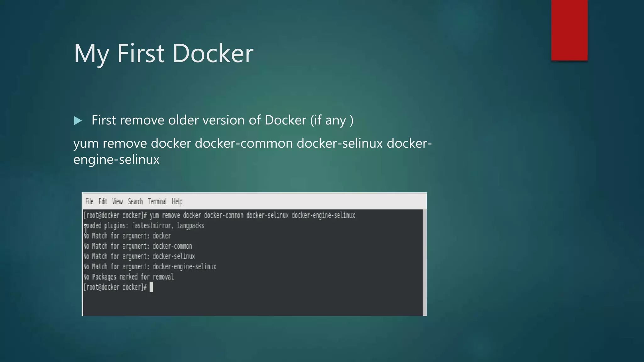This screenshot has width=644, height=362.
Task: Open the Terminal menu
Action: (x=157, y=201)
